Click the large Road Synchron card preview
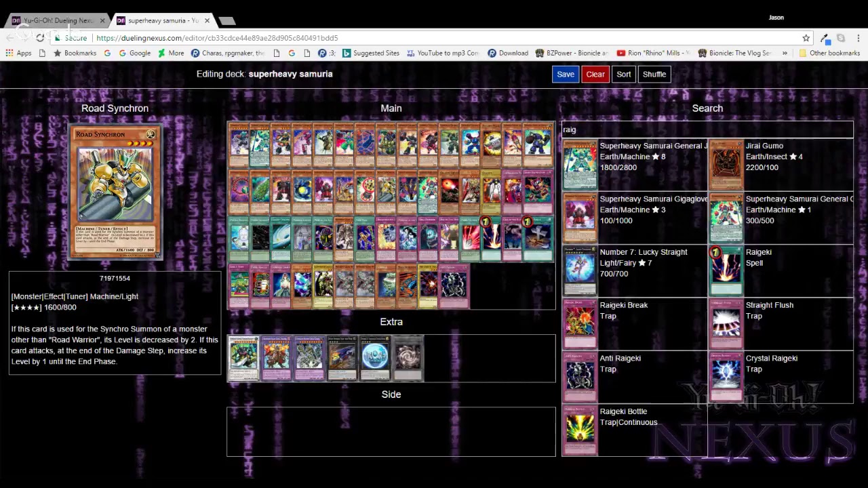The height and width of the screenshot is (488, 868). click(x=115, y=192)
